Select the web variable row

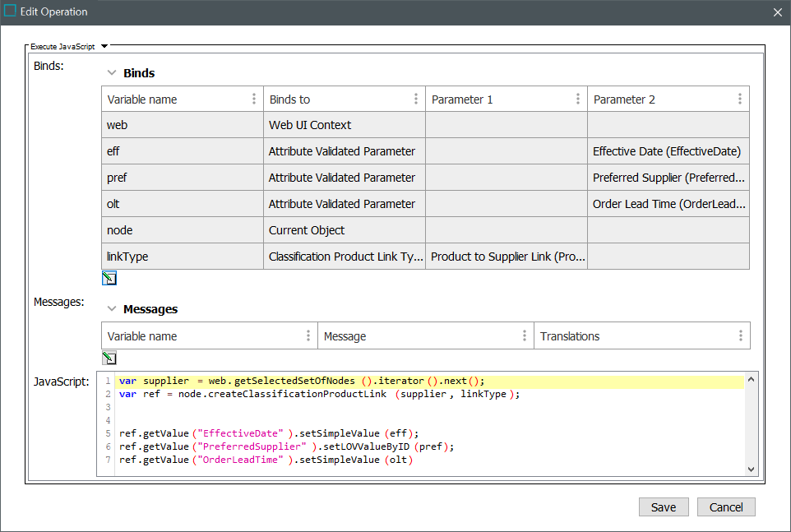(x=425, y=125)
